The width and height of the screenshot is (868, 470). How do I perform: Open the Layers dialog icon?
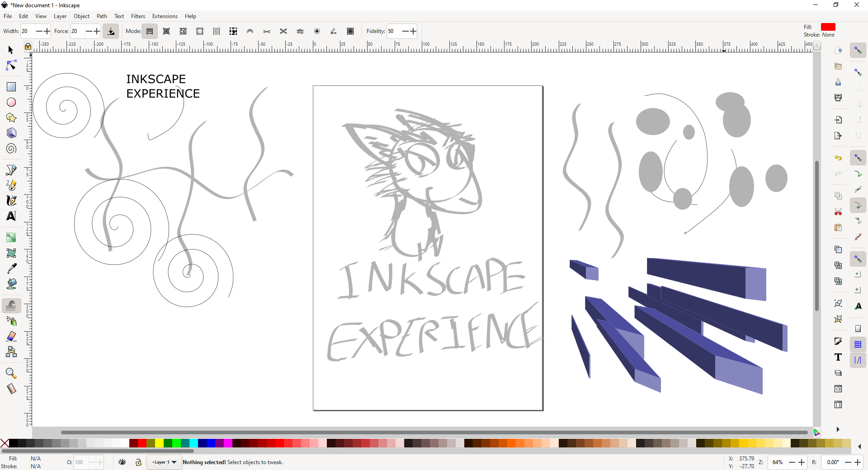[838, 373]
